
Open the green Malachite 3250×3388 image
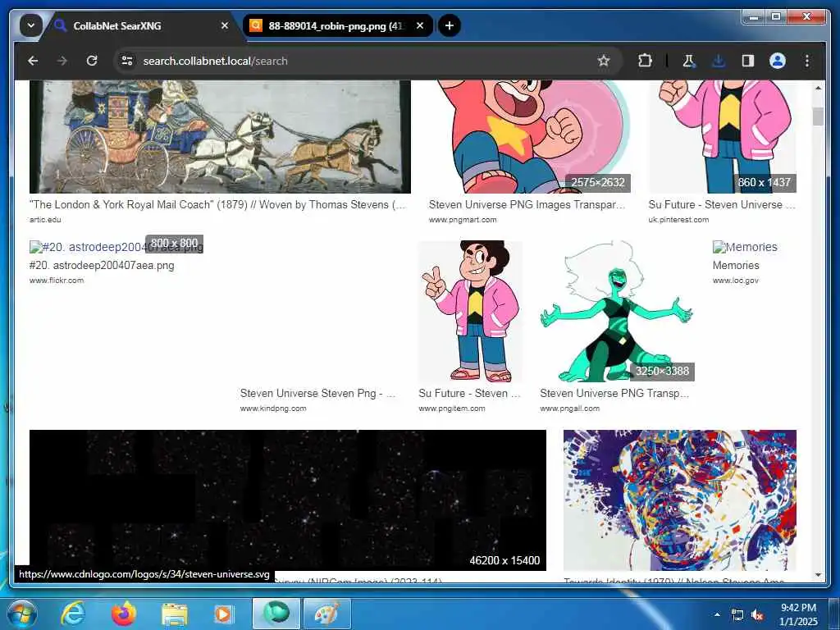click(617, 311)
